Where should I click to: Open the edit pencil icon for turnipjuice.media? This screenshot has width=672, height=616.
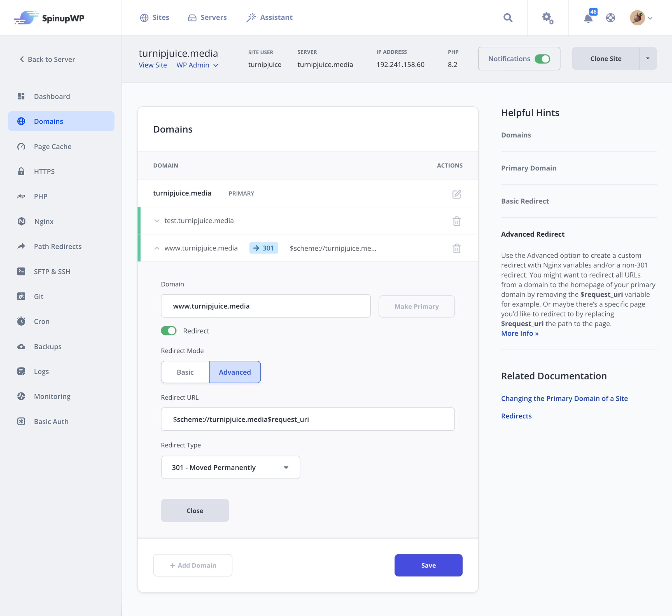[x=457, y=194]
